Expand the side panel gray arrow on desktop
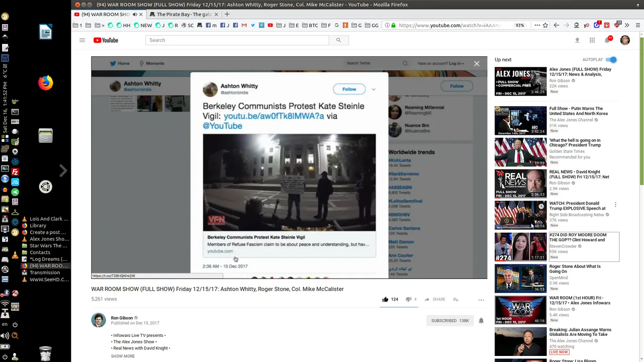644x362 pixels. click(63, 171)
